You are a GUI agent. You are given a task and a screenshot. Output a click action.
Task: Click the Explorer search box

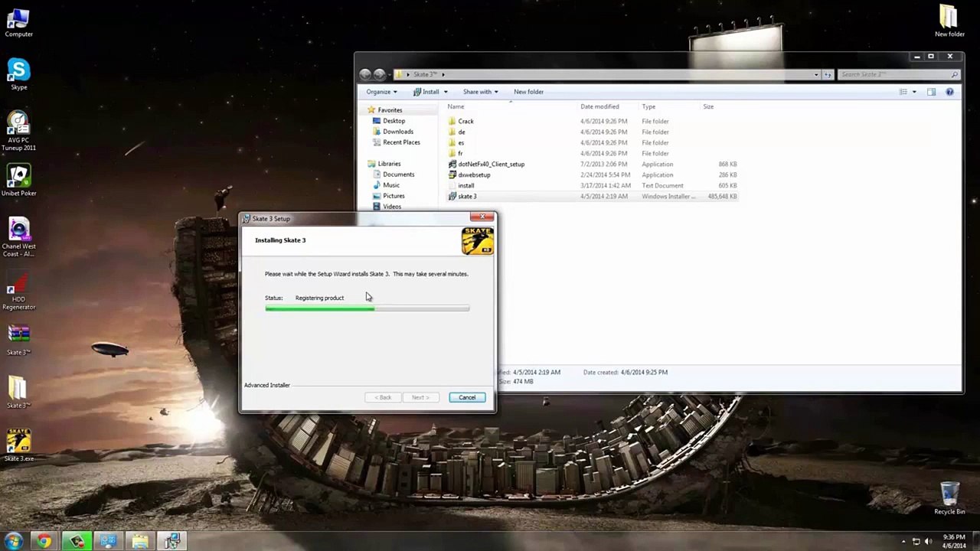(x=899, y=74)
